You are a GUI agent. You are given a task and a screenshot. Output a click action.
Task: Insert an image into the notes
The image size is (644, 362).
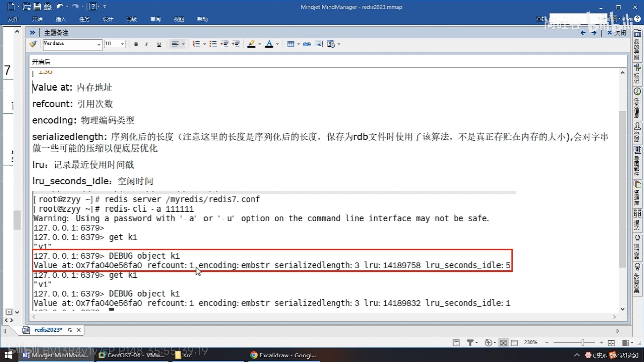click(318, 44)
